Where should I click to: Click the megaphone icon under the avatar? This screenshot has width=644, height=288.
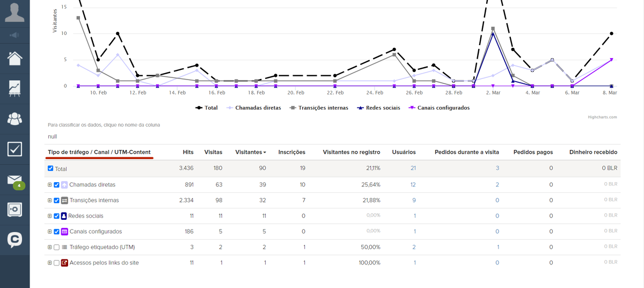14,35
